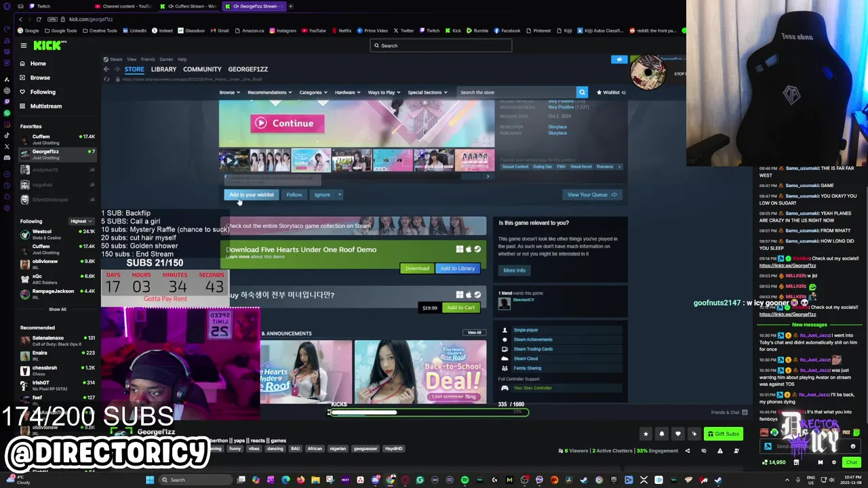Click the share stream icon
868x488 pixels.
tap(687, 451)
